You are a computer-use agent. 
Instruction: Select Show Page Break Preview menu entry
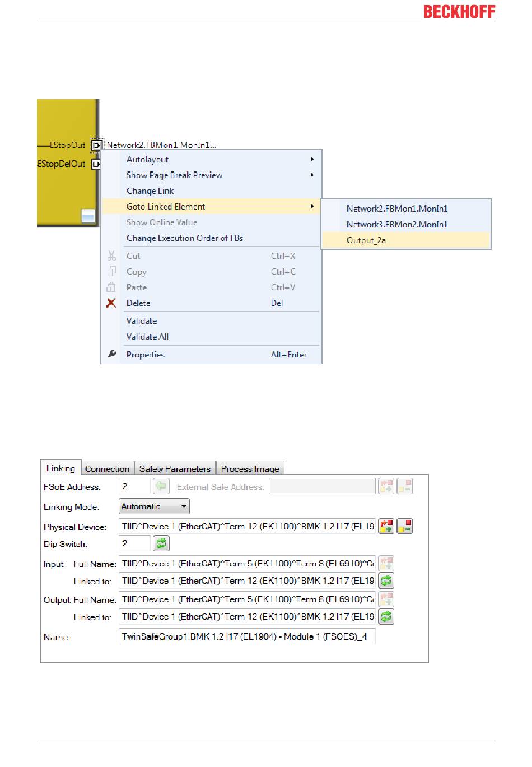(212, 175)
